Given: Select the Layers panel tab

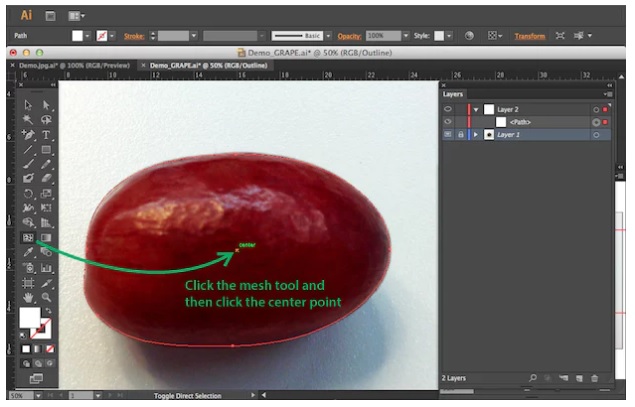Looking at the screenshot, I should click(x=453, y=94).
